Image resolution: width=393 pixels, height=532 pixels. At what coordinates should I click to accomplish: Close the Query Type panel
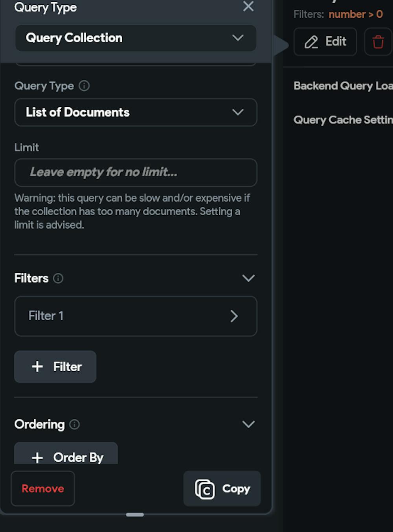[x=248, y=6]
